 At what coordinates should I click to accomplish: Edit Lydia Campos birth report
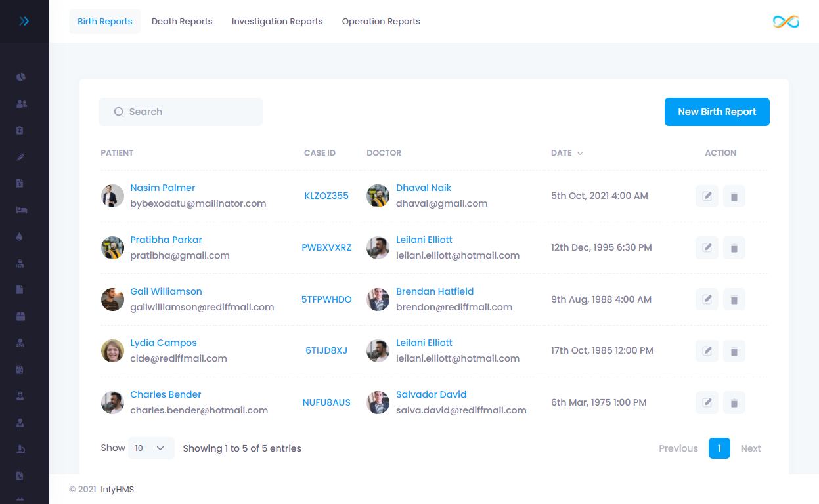click(x=707, y=351)
